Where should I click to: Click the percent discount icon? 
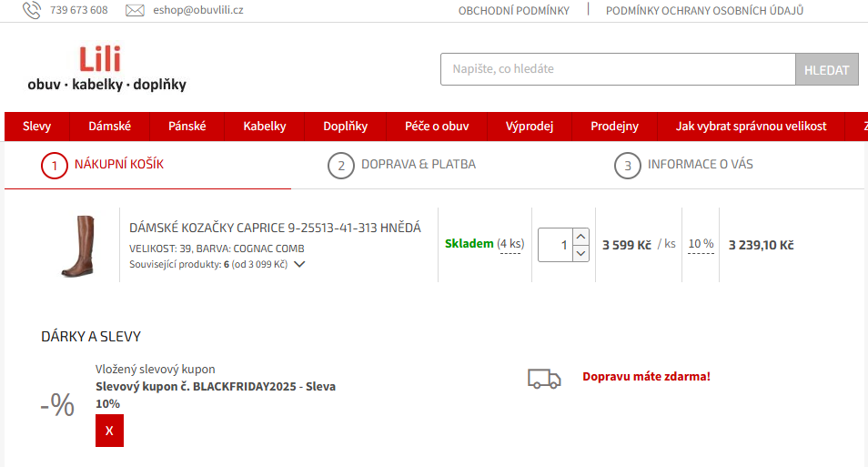(x=57, y=405)
